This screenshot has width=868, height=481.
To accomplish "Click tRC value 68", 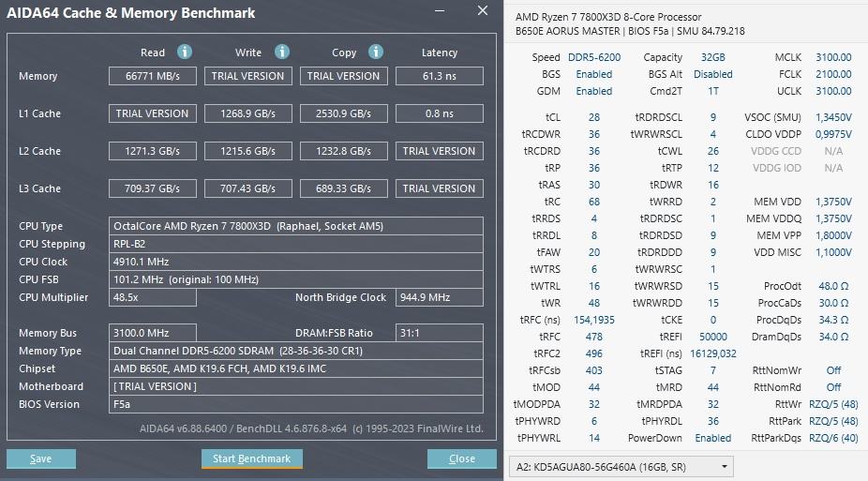I will (594, 202).
